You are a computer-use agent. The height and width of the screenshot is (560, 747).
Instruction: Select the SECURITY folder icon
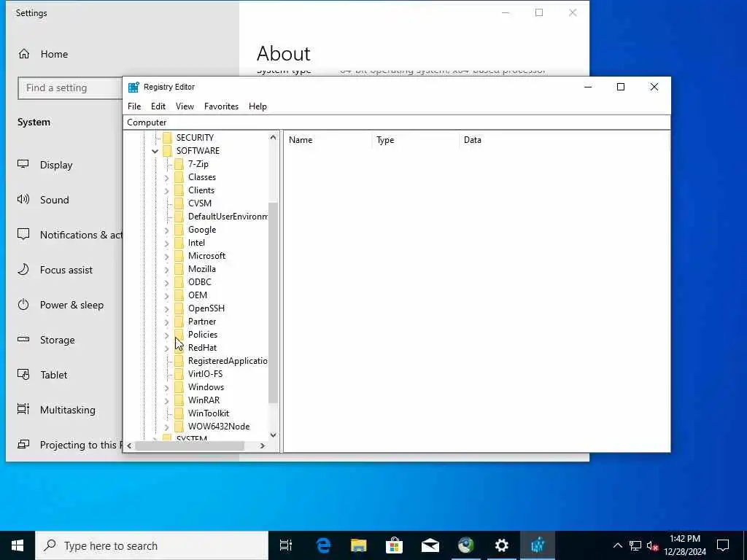167,138
